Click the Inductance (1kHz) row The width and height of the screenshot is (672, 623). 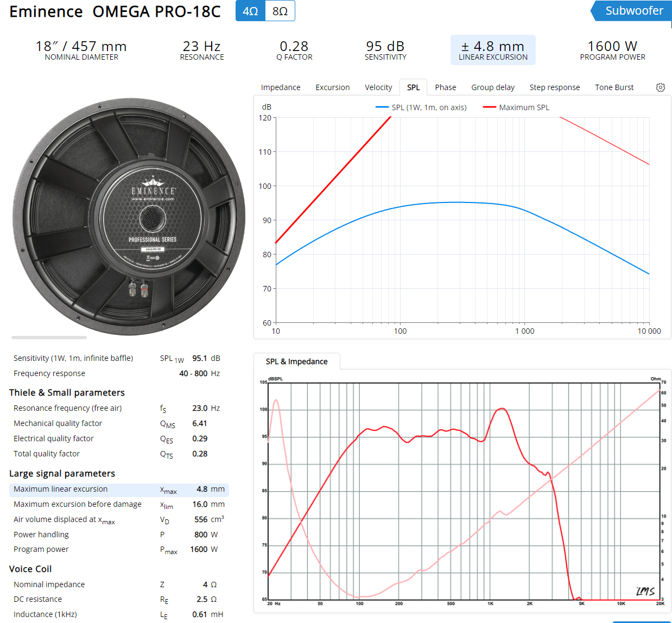119,615
